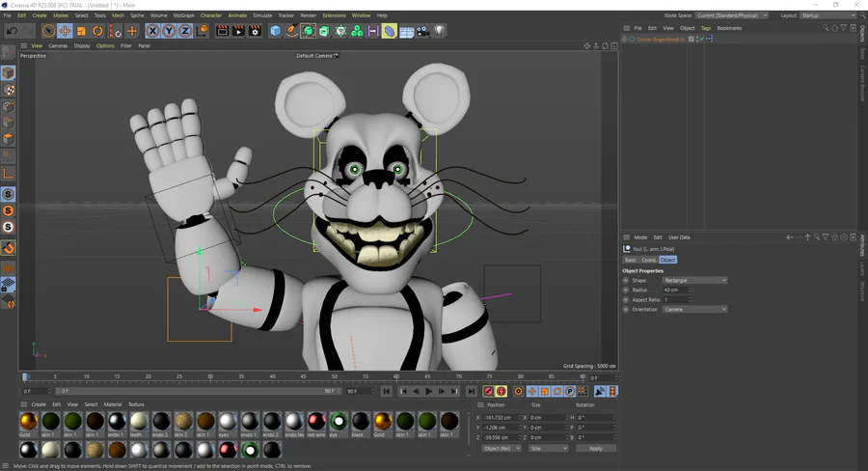
Task: Open Edit Render Settings clapperboard gear icon
Action: (x=255, y=31)
